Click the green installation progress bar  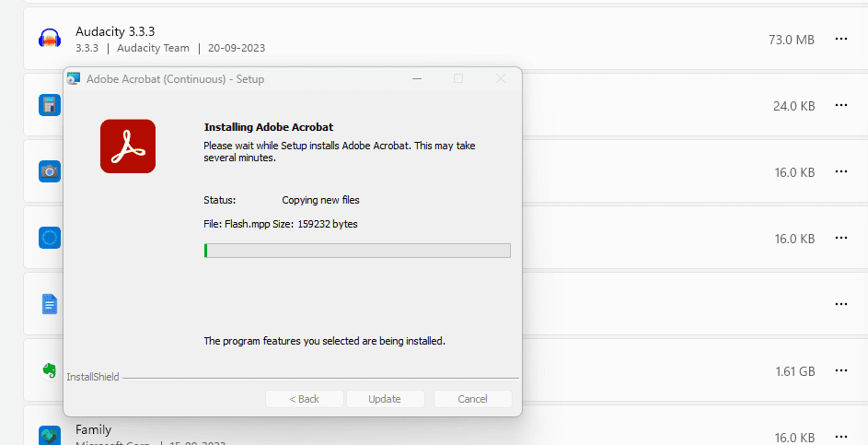point(357,251)
